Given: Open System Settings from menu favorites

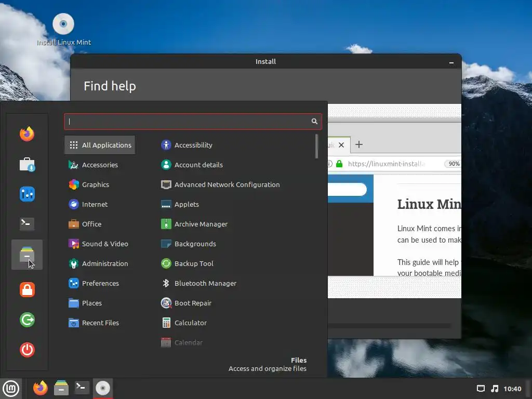Looking at the screenshot, I should (27, 194).
